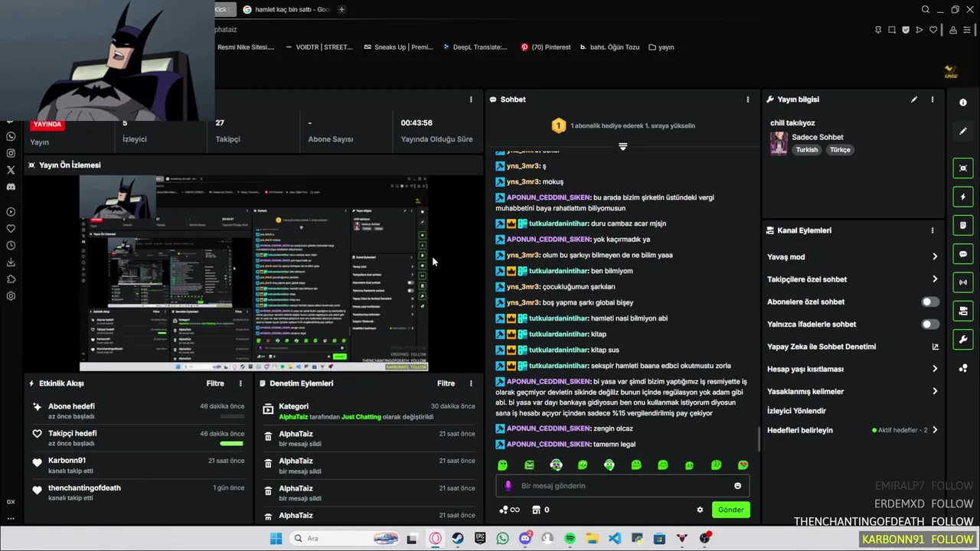The image size is (980, 551).
Task: Open Denetim Eylemleri three-dot menu
Action: [x=471, y=383]
